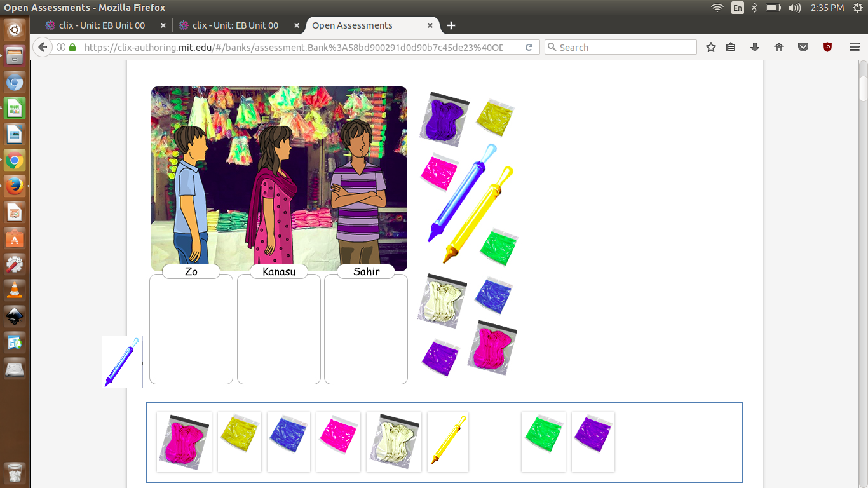Click the empty drop box under Zo
Image resolution: width=868 pixels, height=488 pixels.
coord(191,329)
